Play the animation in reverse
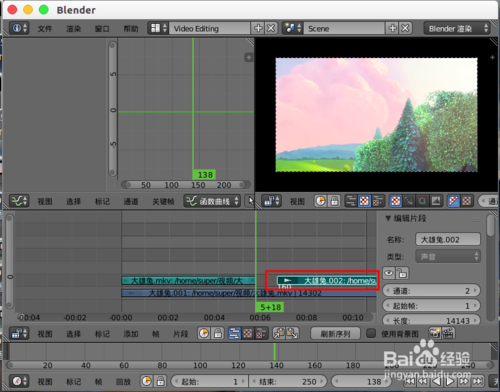Screen dimensions: 500x392 coord(436,381)
